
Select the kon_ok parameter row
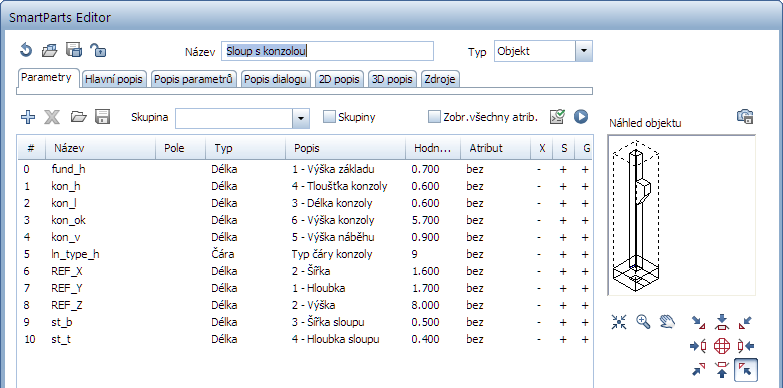(305, 220)
